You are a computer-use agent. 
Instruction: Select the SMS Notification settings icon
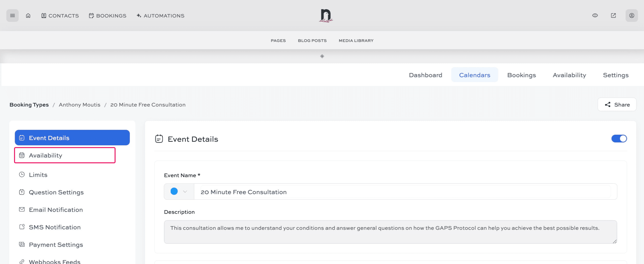tap(22, 227)
